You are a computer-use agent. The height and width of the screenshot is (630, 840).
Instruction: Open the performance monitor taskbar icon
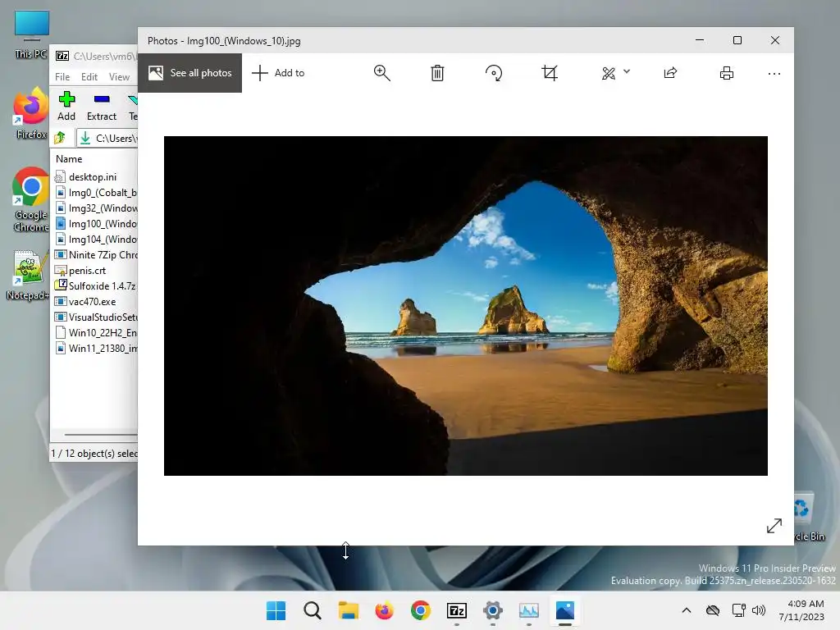[x=529, y=610]
